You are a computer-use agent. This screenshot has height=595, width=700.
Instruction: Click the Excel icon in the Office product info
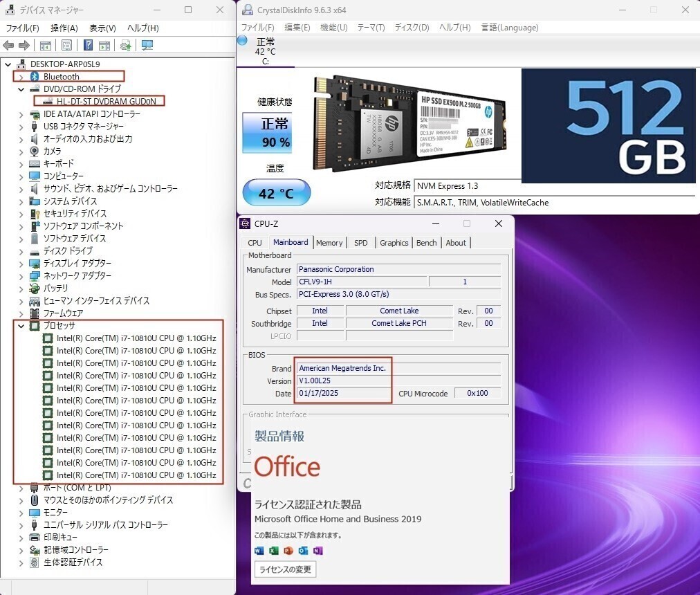point(274,551)
